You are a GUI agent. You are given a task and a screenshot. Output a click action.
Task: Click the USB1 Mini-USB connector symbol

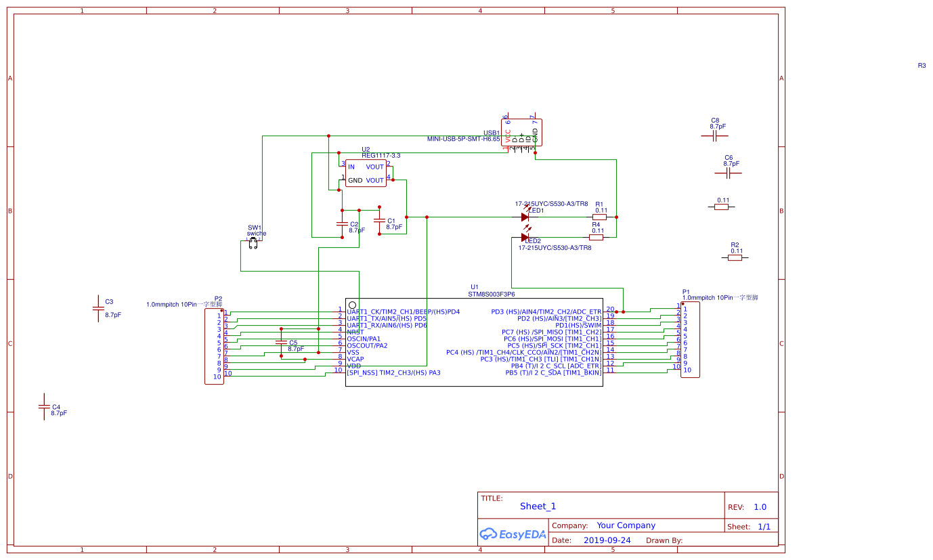[521, 132]
